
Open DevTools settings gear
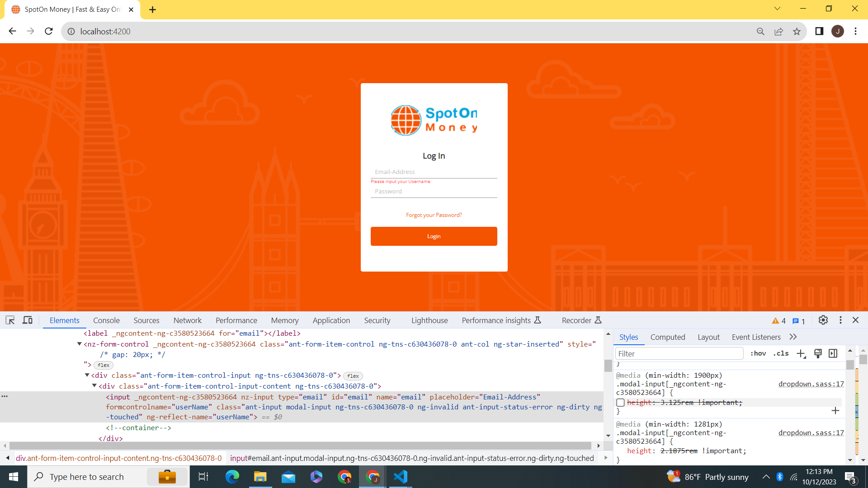tap(823, 320)
